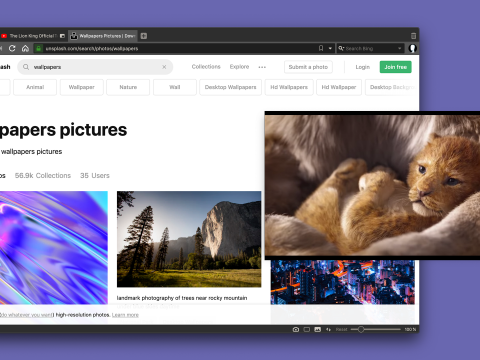Click the 100 % zoom value
Image resolution: width=480 pixels, height=360 pixels.
click(410, 329)
